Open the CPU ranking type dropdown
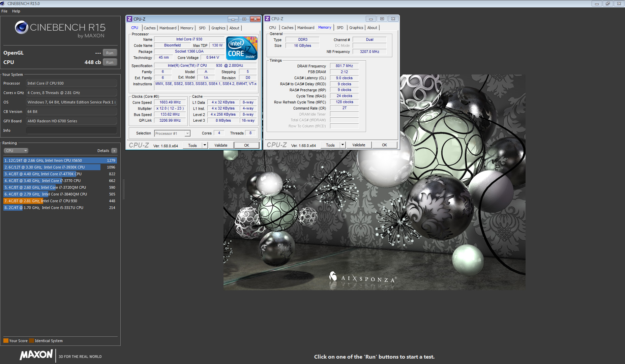This screenshot has width=625, height=364. tap(16, 151)
